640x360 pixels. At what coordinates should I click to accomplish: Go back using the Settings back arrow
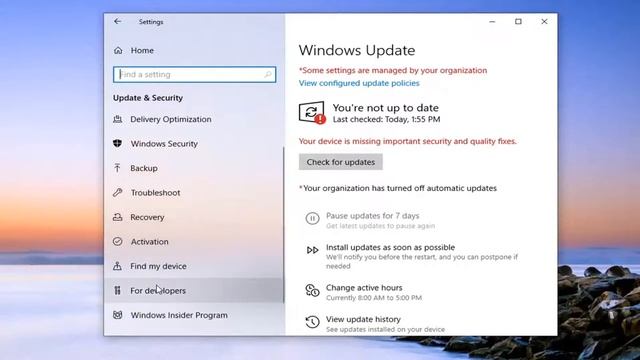click(x=118, y=21)
